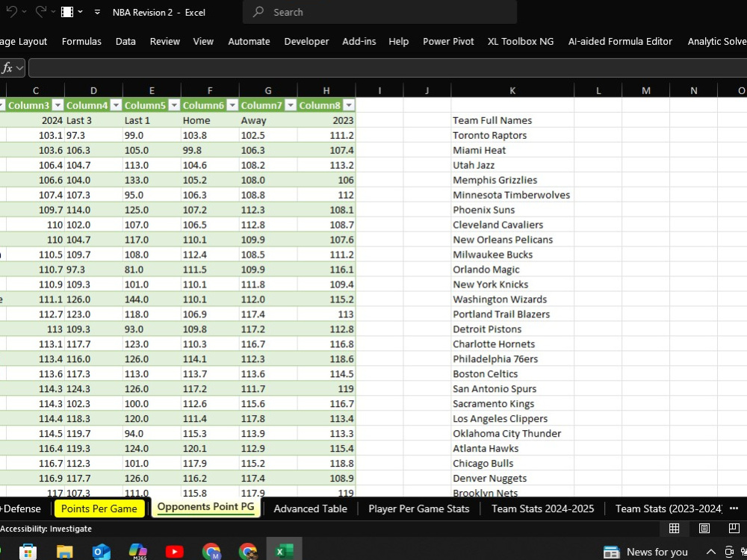Screen dimensions: 747x560
Task: Open the filmstrip icon's dropdown arrow
Action: click(80, 12)
